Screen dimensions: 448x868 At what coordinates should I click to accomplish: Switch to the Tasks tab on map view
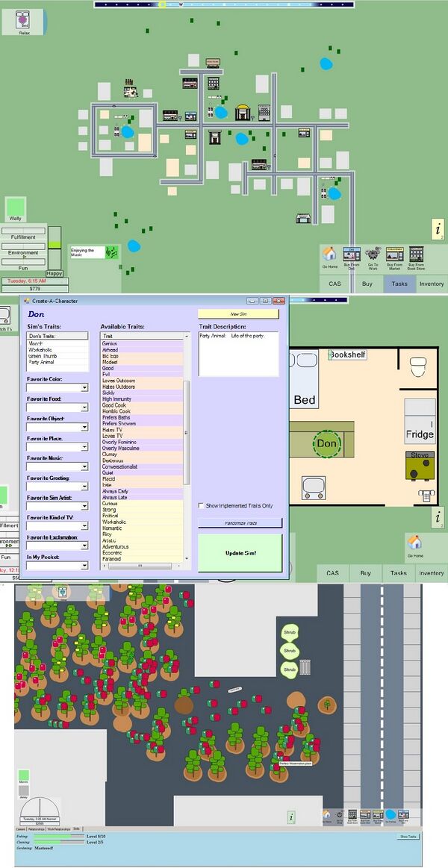[399, 284]
